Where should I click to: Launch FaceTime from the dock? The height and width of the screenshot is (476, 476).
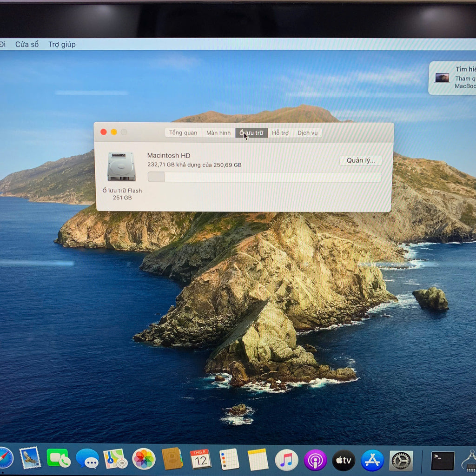tap(58, 458)
